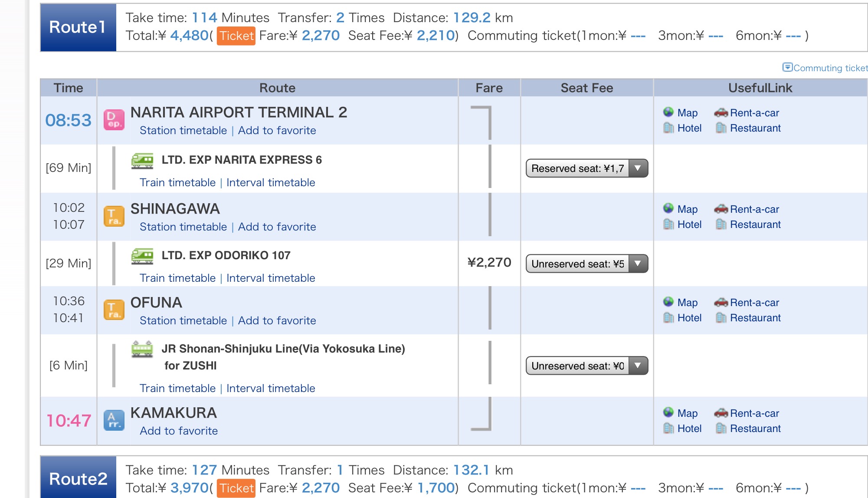868x498 pixels.
Task: Open the Unreserved seat ¥5 dropdown for Odoriko
Action: coord(586,264)
